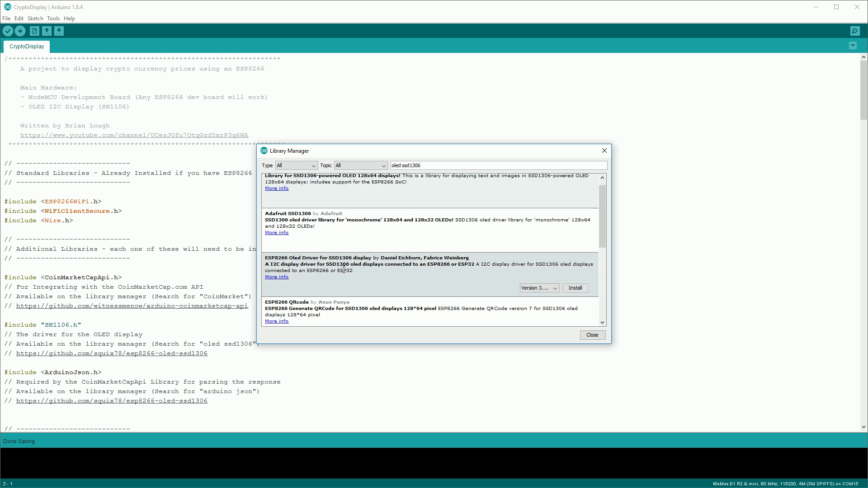Click the library search field 'oled ssd1306'

497,165
